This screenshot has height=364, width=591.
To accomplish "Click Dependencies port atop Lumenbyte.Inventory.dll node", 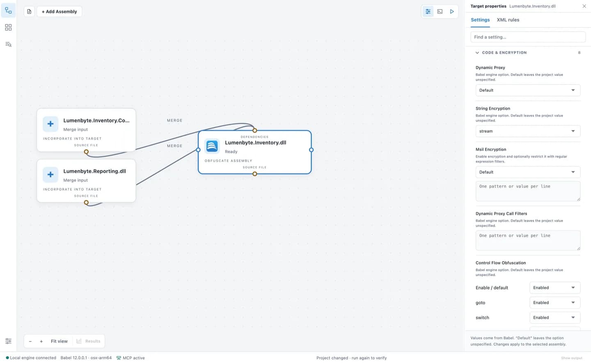I will tap(255, 130).
